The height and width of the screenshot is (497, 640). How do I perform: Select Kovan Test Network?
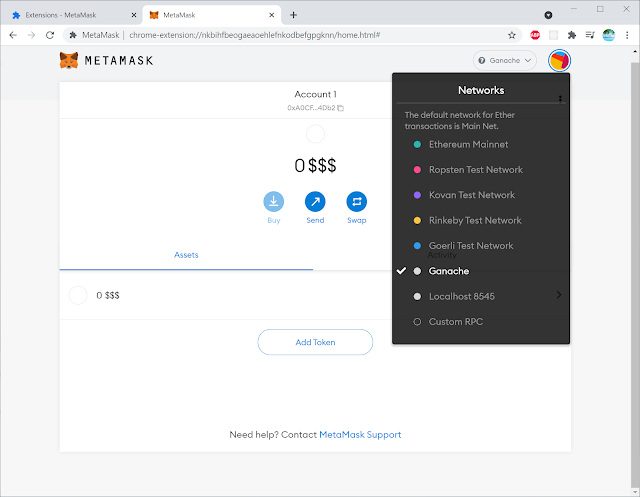click(481, 195)
